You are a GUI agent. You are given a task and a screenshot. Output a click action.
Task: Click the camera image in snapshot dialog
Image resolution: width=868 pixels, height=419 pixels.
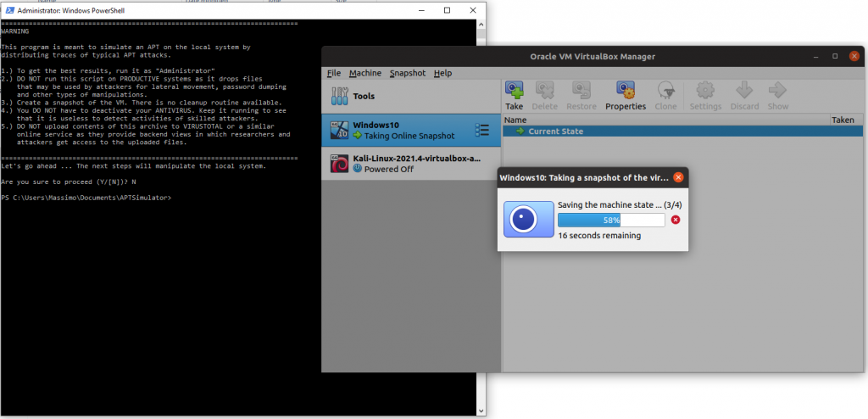(x=529, y=220)
